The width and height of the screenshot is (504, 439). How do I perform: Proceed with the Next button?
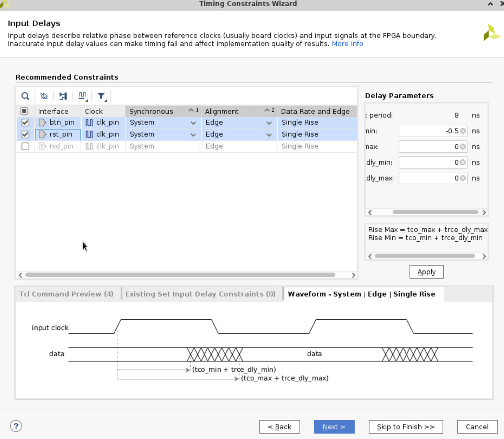coord(334,427)
